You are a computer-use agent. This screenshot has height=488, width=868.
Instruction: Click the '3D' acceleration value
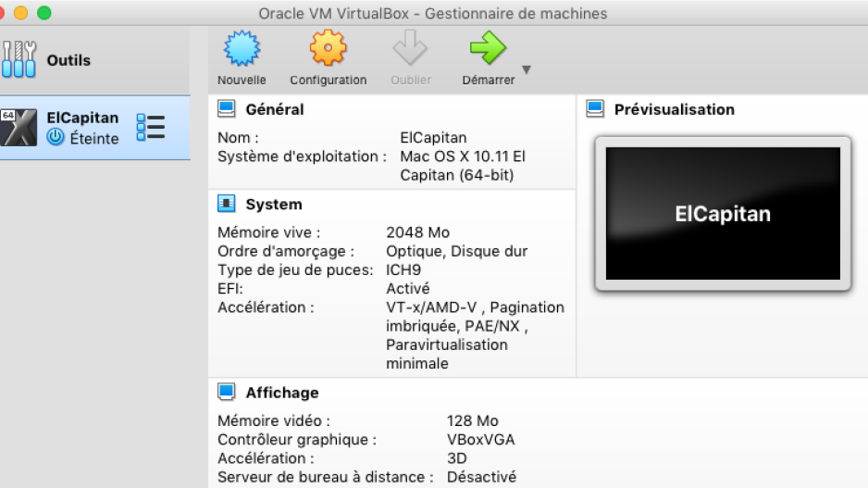coord(457,458)
